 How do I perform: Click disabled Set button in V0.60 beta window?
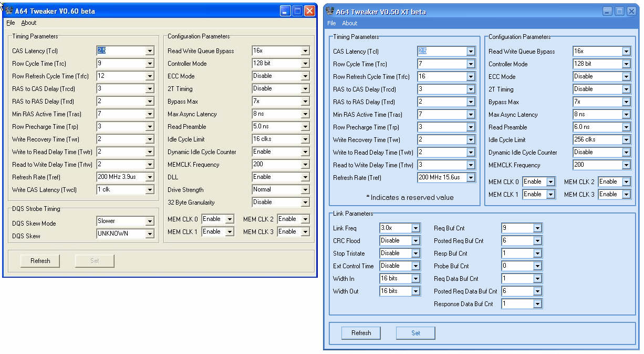coord(95,261)
